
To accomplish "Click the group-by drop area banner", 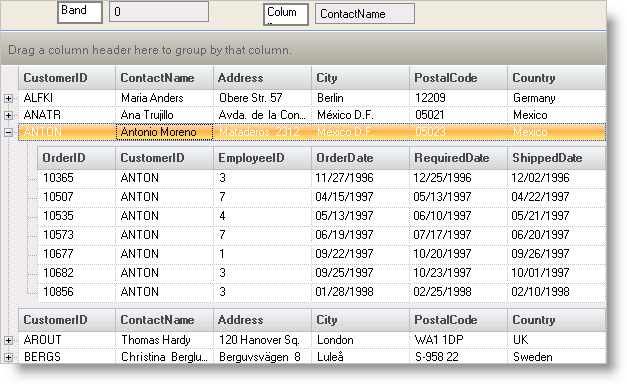I will click(x=304, y=50).
